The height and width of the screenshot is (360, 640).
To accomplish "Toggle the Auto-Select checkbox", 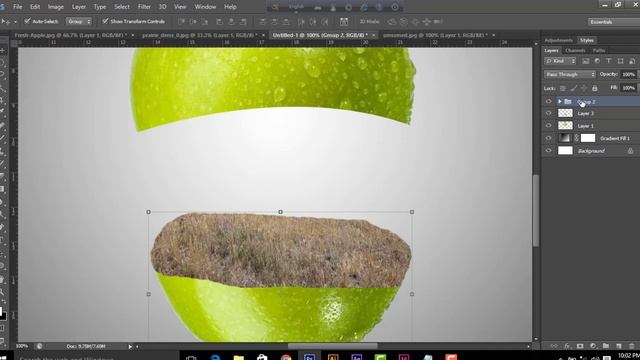I will [x=27, y=21].
